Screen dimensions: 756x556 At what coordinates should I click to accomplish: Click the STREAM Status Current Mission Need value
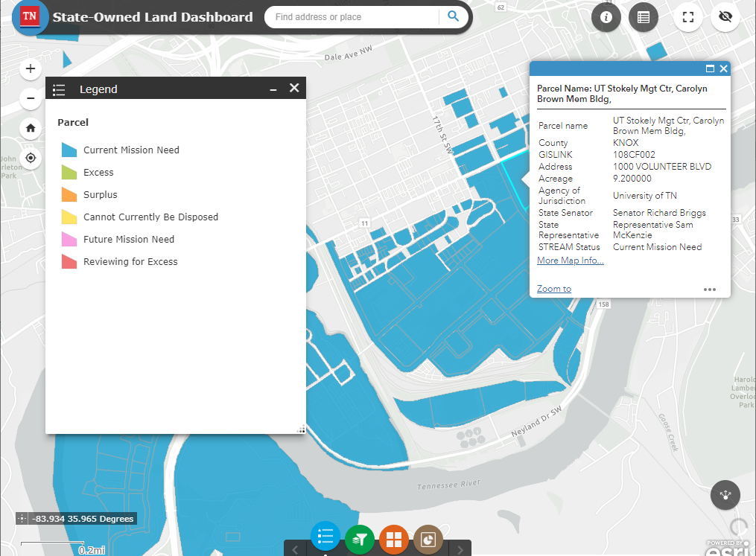[657, 247]
